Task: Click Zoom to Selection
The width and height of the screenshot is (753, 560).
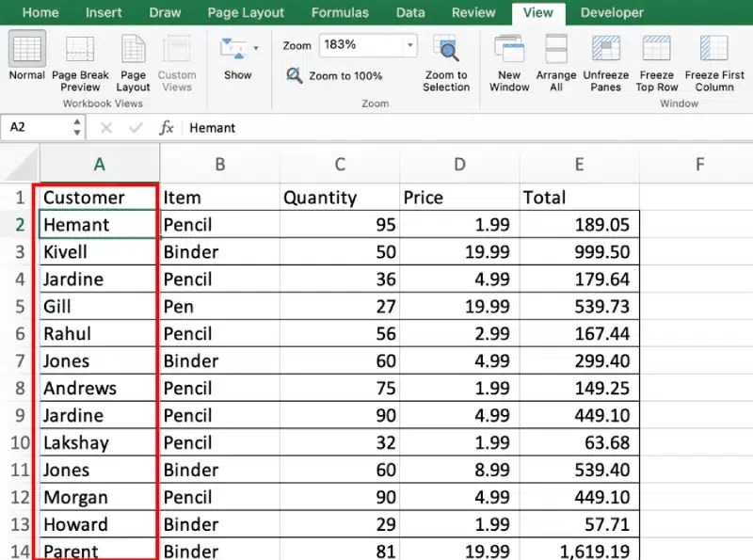Action: coord(445,61)
